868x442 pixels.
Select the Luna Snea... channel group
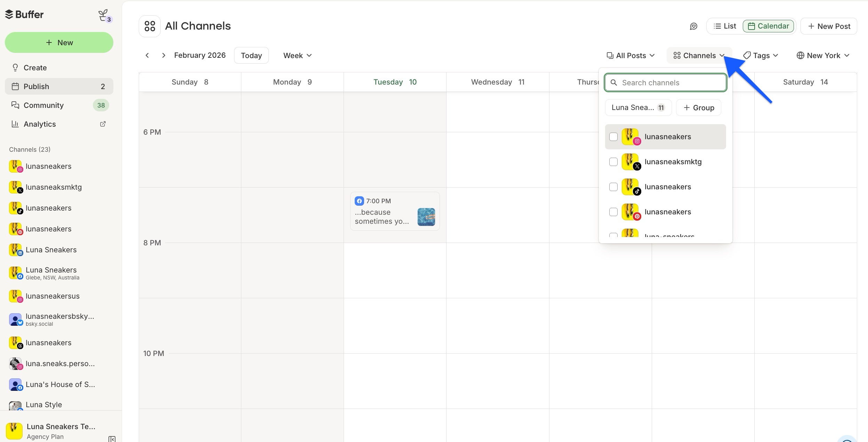point(638,108)
